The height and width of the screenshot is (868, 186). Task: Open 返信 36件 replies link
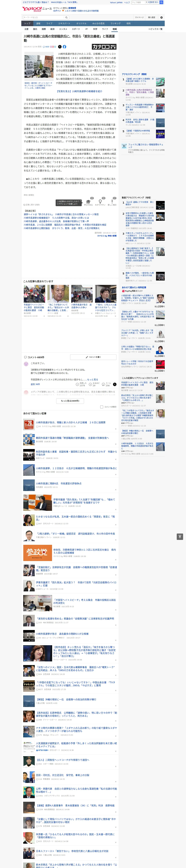click(x=35, y=384)
